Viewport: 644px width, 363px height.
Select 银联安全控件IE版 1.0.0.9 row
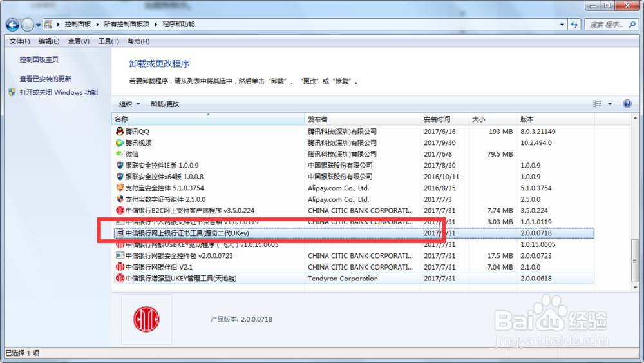point(354,165)
